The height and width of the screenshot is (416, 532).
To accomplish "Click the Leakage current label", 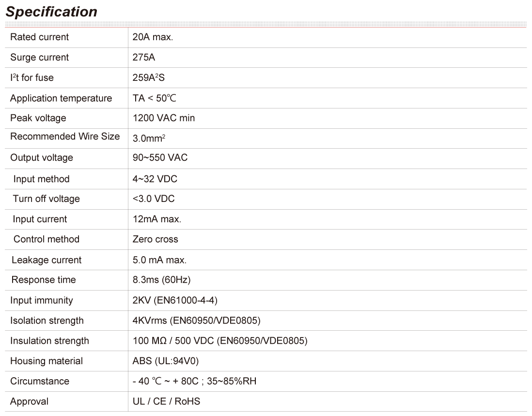I will click(47, 260).
